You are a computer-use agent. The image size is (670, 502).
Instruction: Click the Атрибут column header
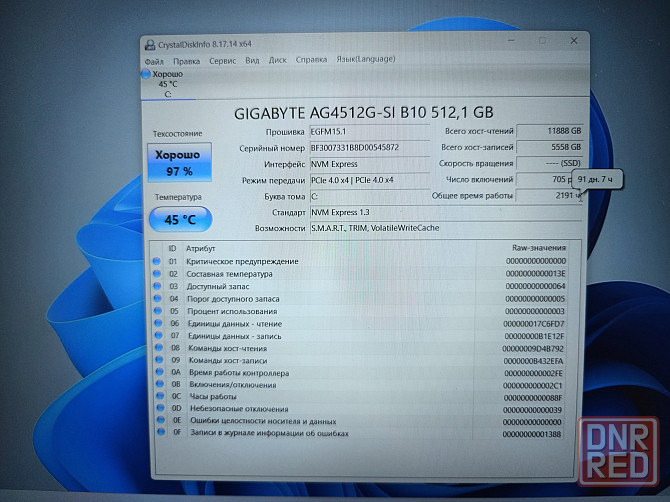(x=200, y=248)
